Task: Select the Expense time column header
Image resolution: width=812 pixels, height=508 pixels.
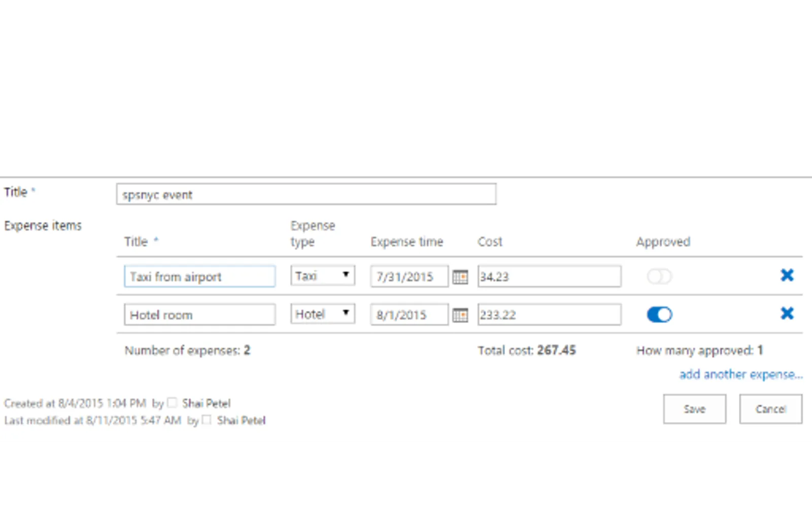Action: [x=407, y=242]
